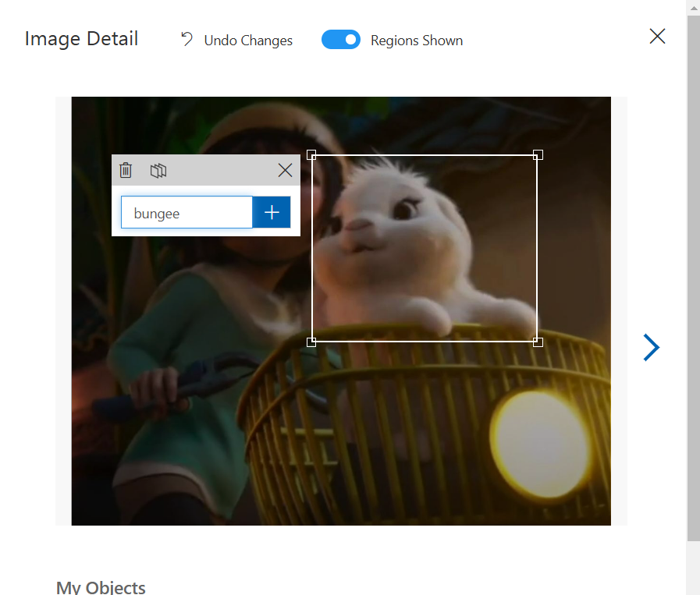Click the undo arrow icon beside Undo Changes
Viewport: 700px width, 595px height.
[187, 39]
